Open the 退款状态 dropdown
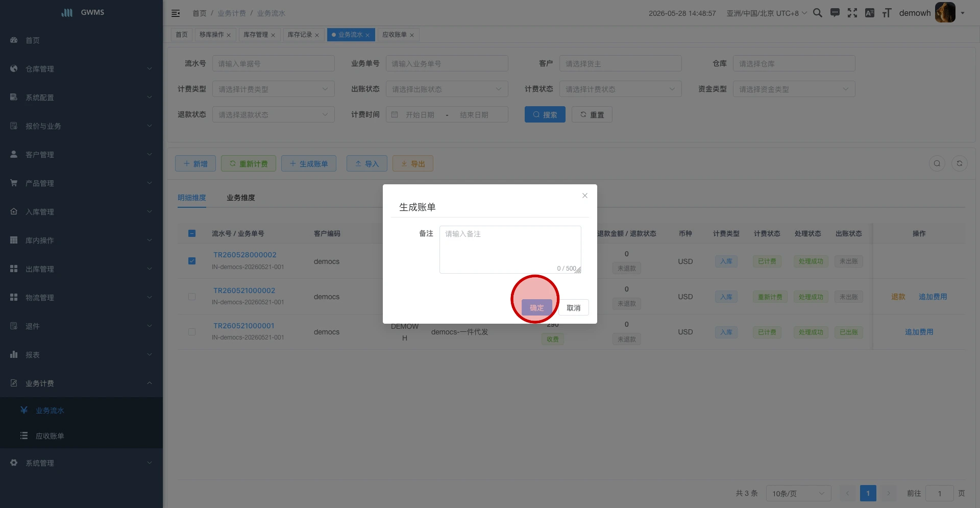The height and width of the screenshot is (508, 980). 274,114
